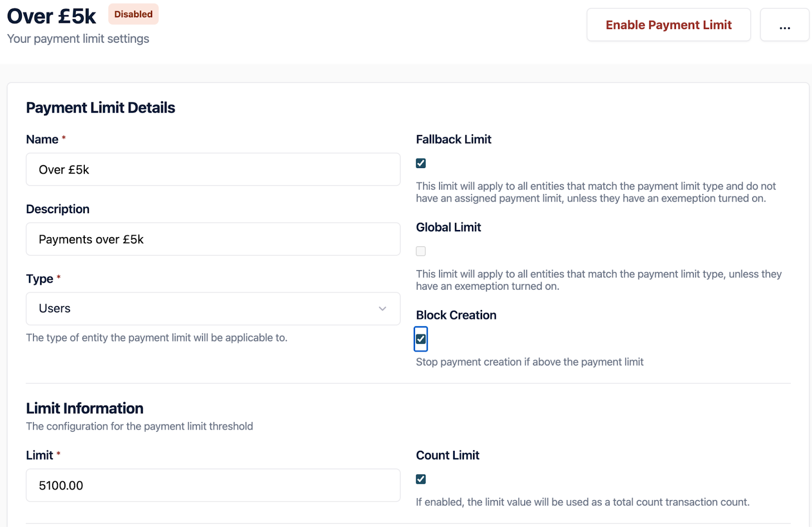Click into the Description input field
The image size is (812, 527).
pyautogui.click(x=213, y=239)
